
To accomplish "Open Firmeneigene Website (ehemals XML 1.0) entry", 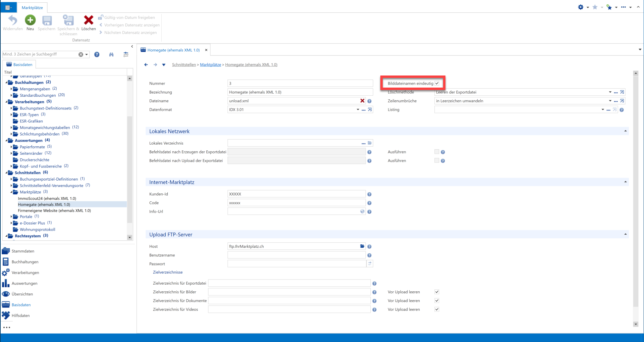I will point(54,211).
